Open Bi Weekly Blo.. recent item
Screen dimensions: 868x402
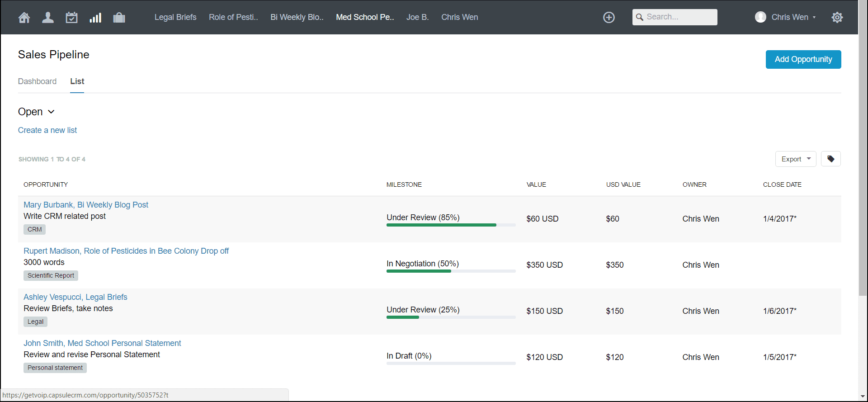[297, 17]
